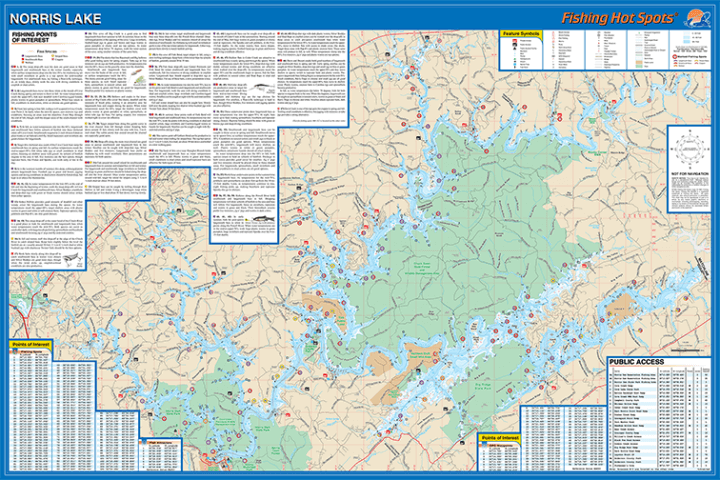Click the NORRIS LAKE title
Viewport: 720px width, 480px height.
tap(55, 19)
